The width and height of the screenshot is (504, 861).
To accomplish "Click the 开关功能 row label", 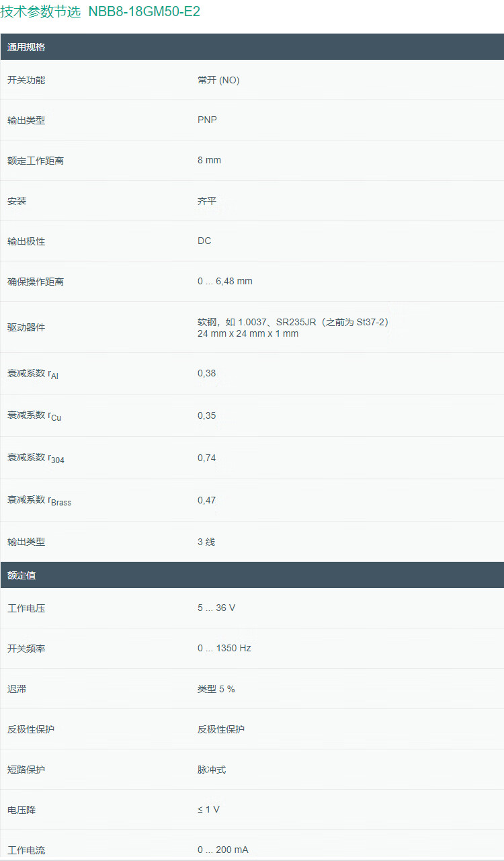I will coord(26,80).
